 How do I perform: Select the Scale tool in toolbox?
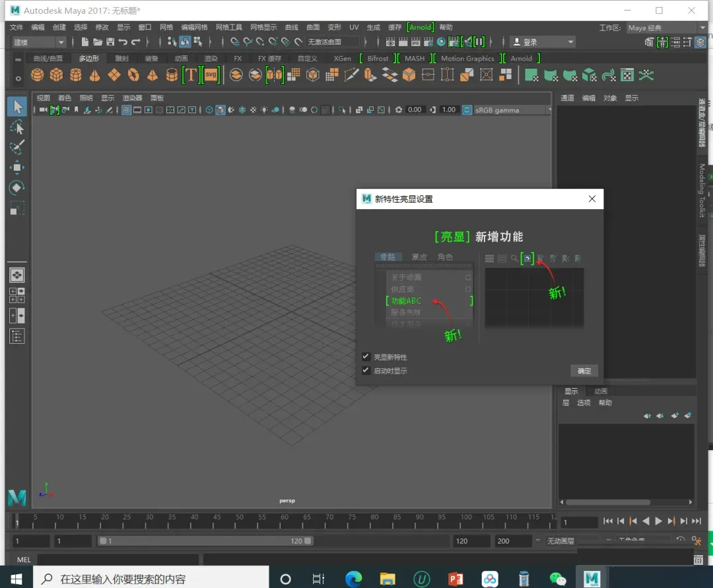[x=17, y=209]
